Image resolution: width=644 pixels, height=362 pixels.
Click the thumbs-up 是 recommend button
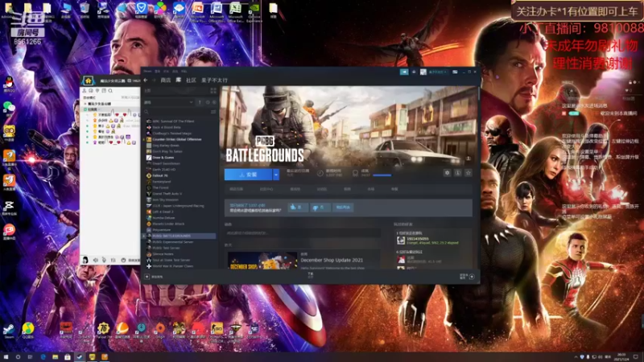coord(298,208)
